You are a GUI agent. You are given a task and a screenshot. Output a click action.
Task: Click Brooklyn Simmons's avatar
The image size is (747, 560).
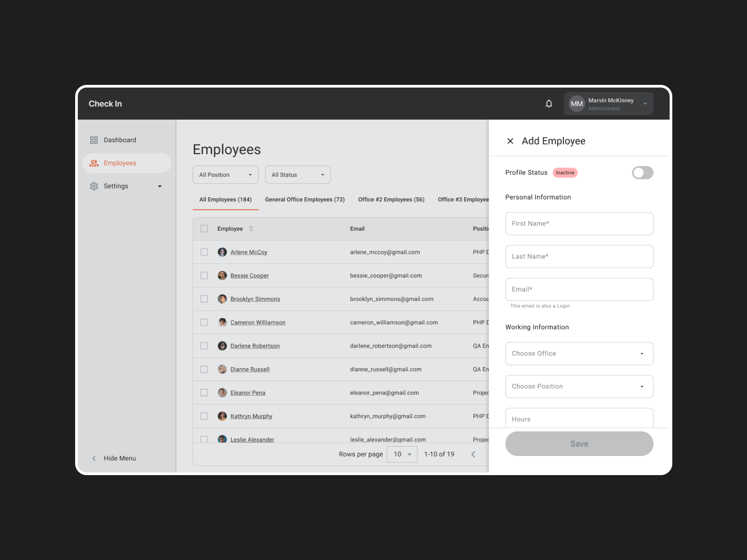[x=222, y=299]
